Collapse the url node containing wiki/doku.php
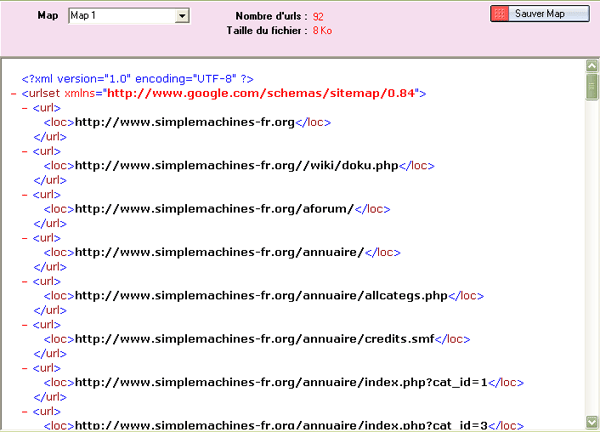The image size is (600, 432). coord(24,151)
